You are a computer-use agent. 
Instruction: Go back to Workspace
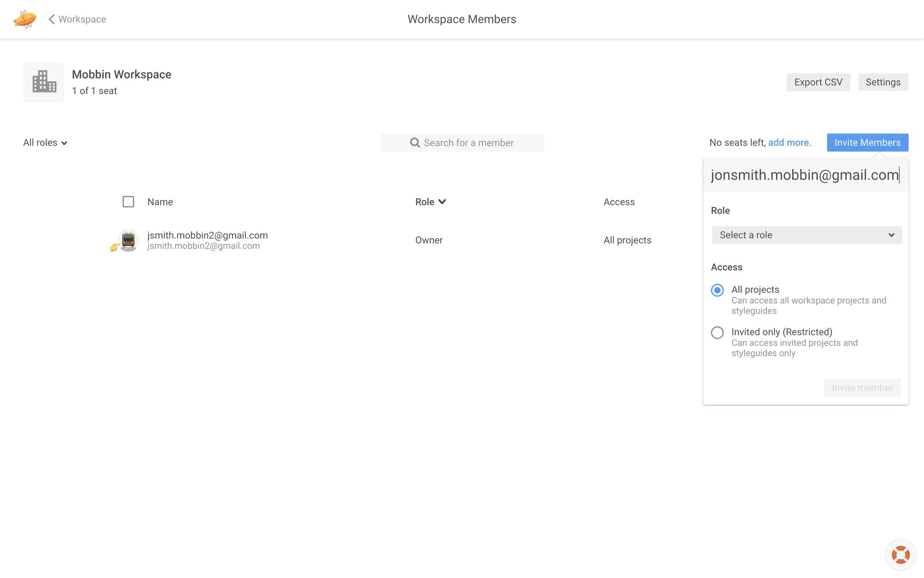82,19
